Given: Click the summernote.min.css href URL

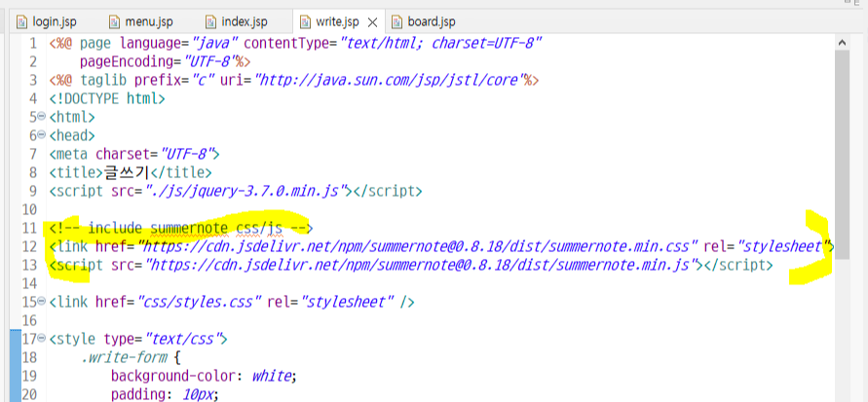Looking at the screenshot, I should tap(417, 246).
